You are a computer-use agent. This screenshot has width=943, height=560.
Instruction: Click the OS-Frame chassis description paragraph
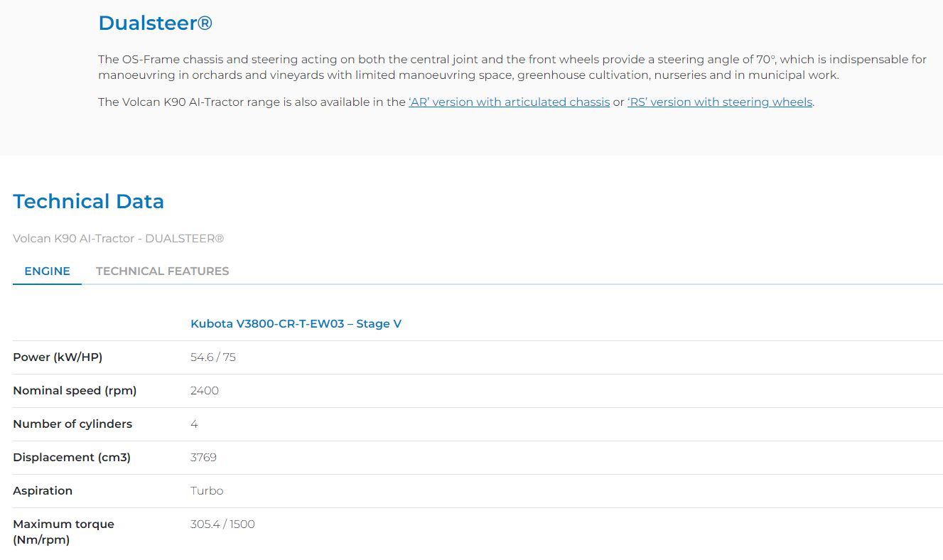coord(512,67)
